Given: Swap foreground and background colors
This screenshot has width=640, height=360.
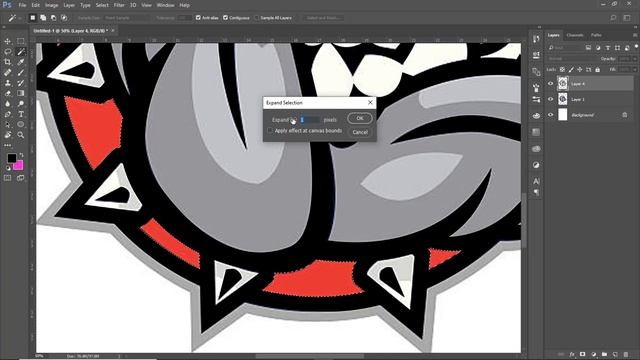Looking at the screenshot, I should click(21, 155).
